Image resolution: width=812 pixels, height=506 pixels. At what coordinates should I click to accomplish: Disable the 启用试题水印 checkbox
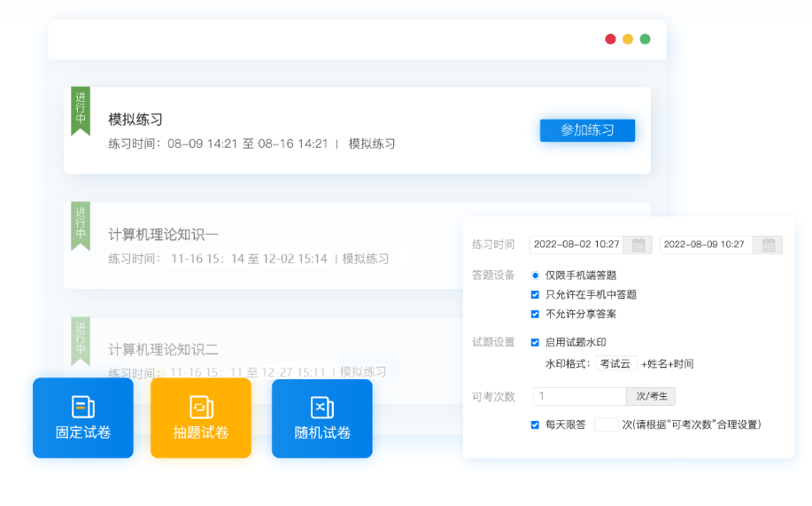coord(535,342)
